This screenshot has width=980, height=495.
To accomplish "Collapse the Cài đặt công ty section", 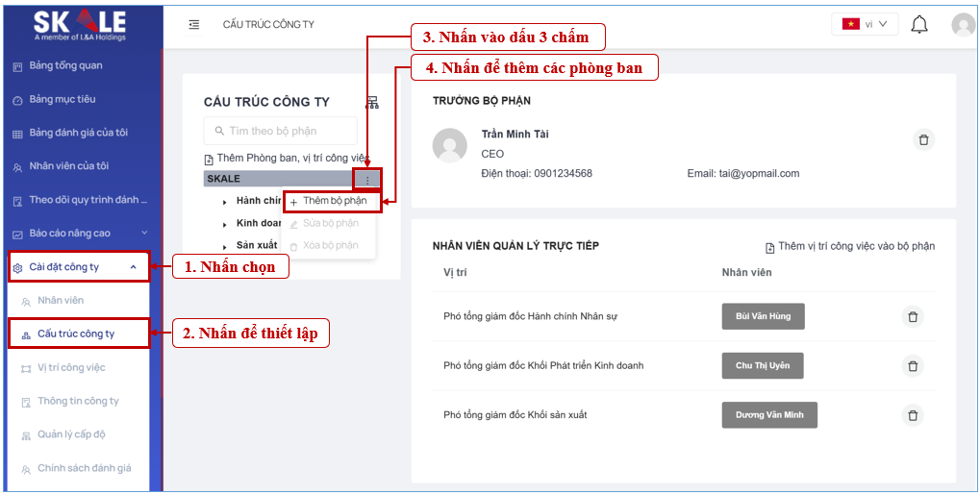I will click(133, 267).
